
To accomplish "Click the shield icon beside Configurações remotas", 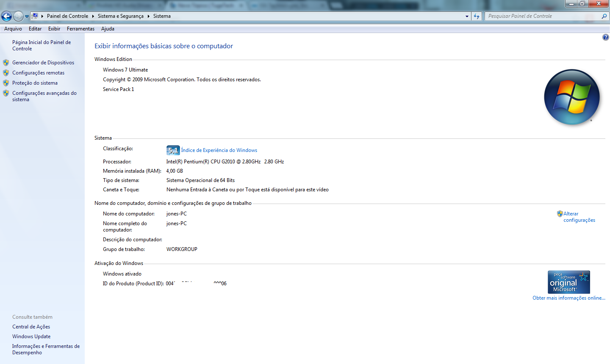I will [x=6, y=73].
